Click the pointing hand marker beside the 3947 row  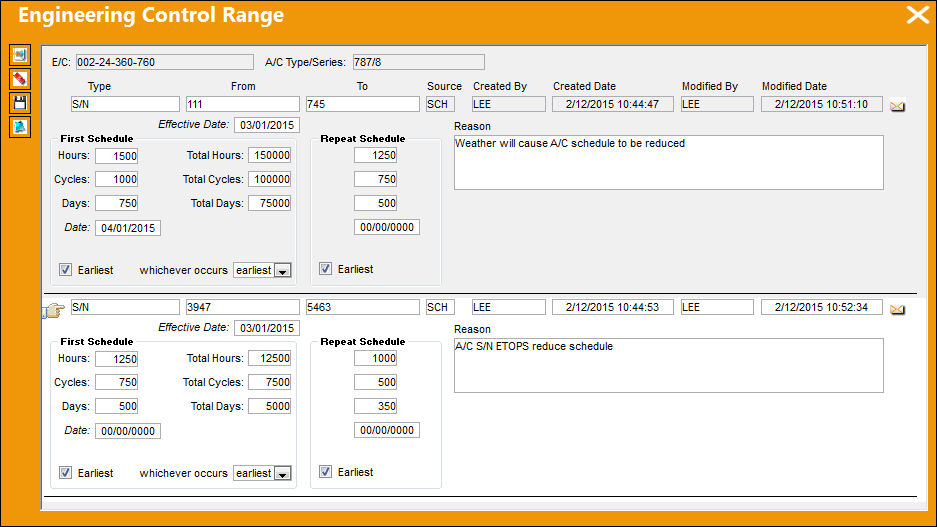pyautogui.click(x=54, y=310)
